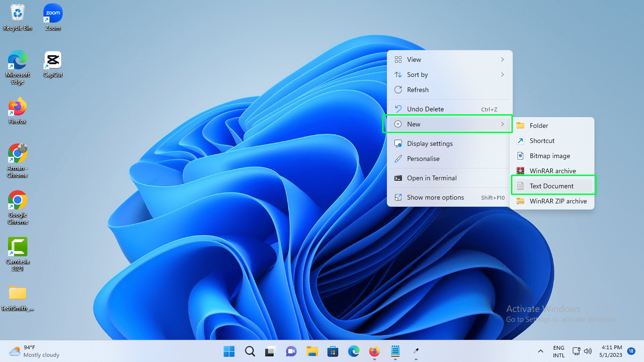Show hidden system tray icons chevron
Viewport: 644px width, 362px height.
coord(540,351)
